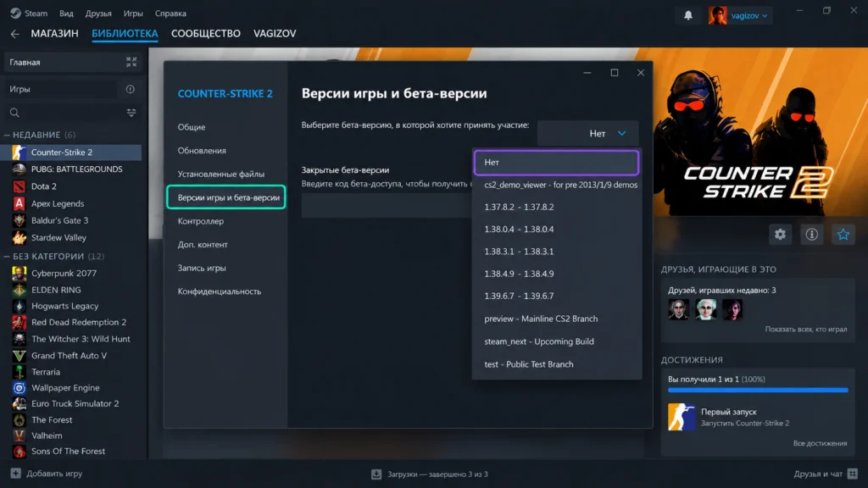Select the 1.38.3.1 version option
The height and width of the screenshot is (488, 868).
point(558,251)
